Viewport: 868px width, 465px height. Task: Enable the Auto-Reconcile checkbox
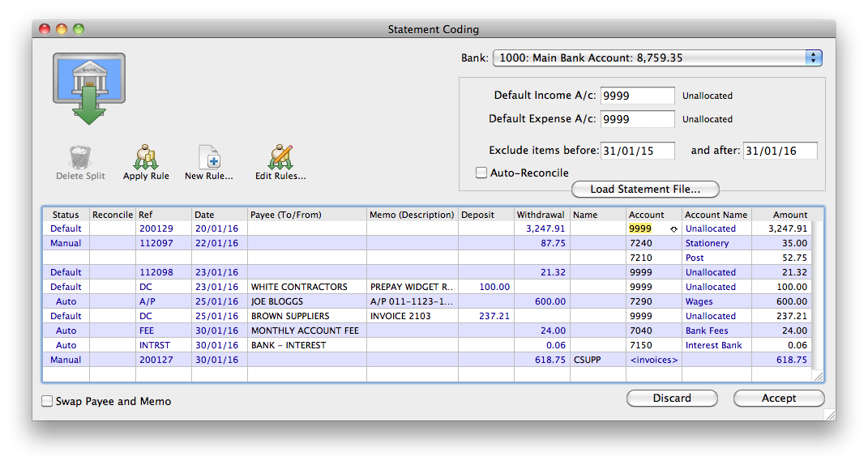[x=481, y=173]
